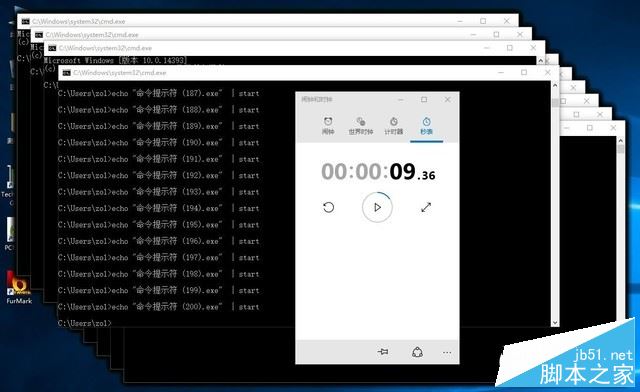The image size is (640, 392).
Task: Click the cmd icon of the window showing 10.0.14393
Action: point(52,48)
